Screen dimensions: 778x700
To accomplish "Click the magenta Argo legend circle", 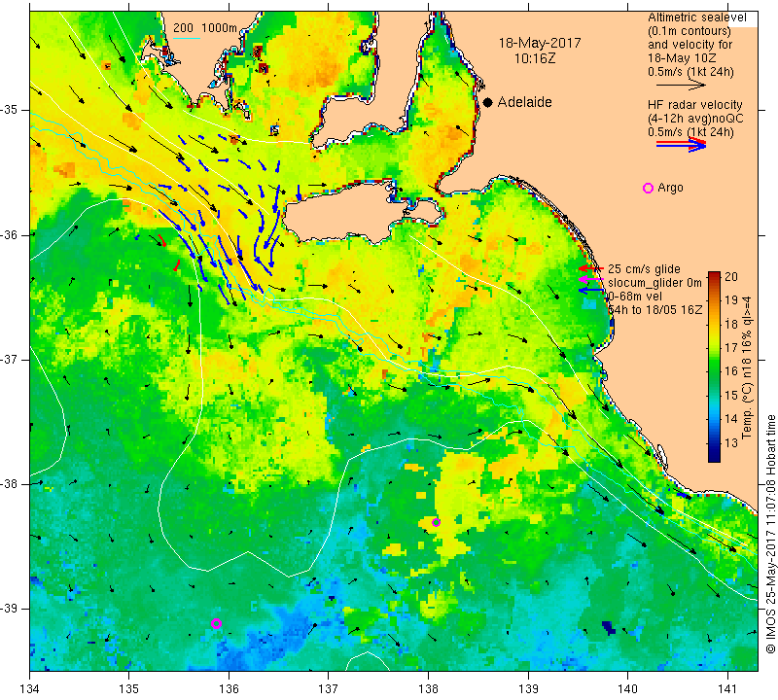I will tap(648, 188).
